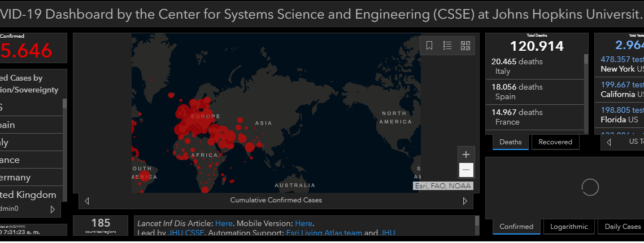Image resolution: width=644 pixels, height=243 pixels.
Task: Switch to the Recovered tab
Action: click(555, 142)
